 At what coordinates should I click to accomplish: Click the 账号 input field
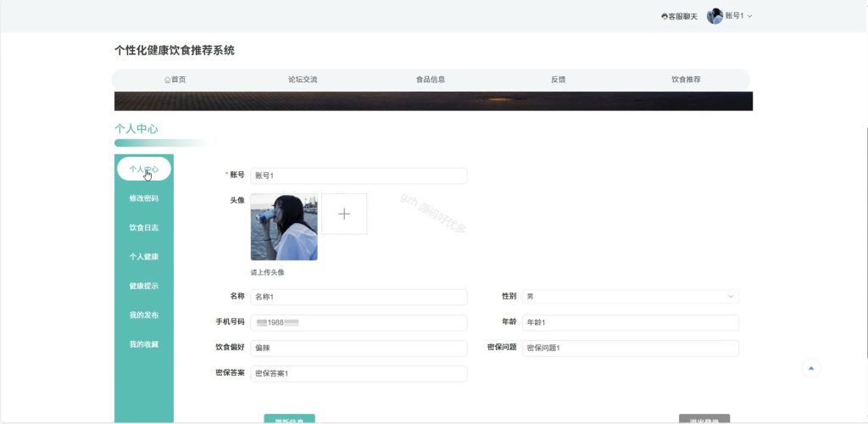point(359,176)
